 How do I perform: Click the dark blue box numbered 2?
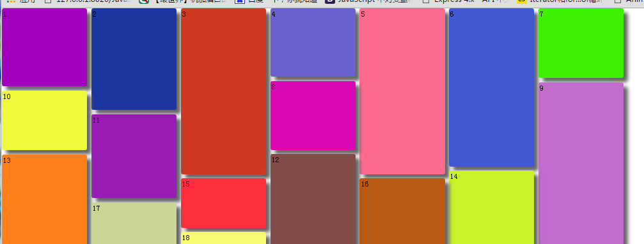tap(134, 59)
